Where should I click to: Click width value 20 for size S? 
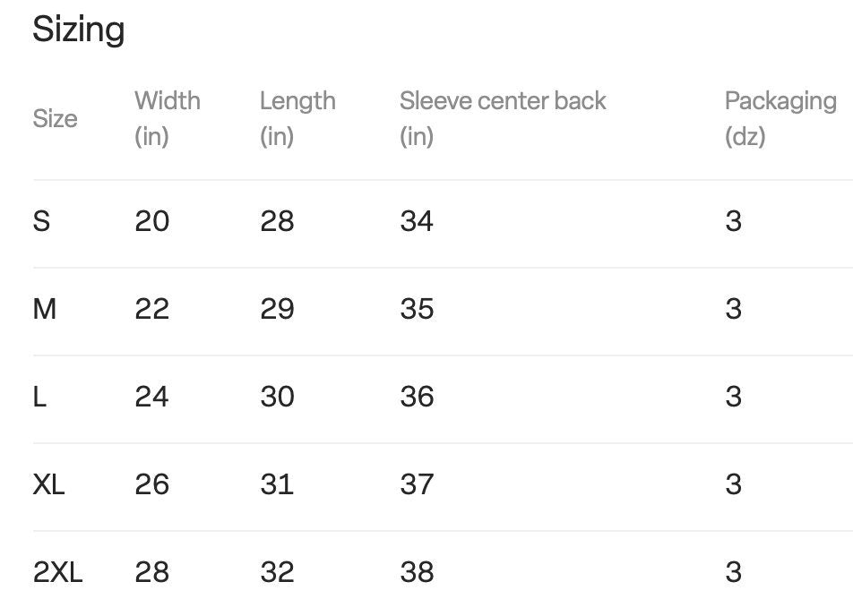click(x=151, y=221)
